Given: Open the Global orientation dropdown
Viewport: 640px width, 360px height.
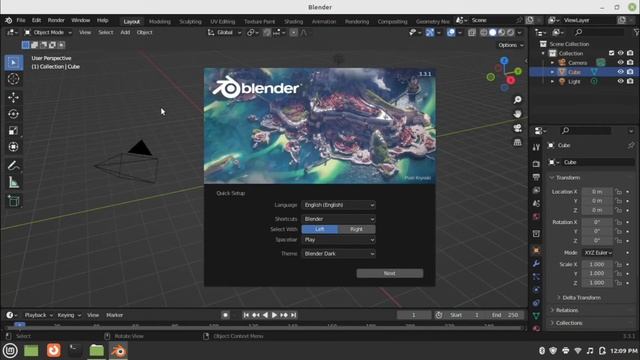Looking at the screenshot, I should point(224,32).
